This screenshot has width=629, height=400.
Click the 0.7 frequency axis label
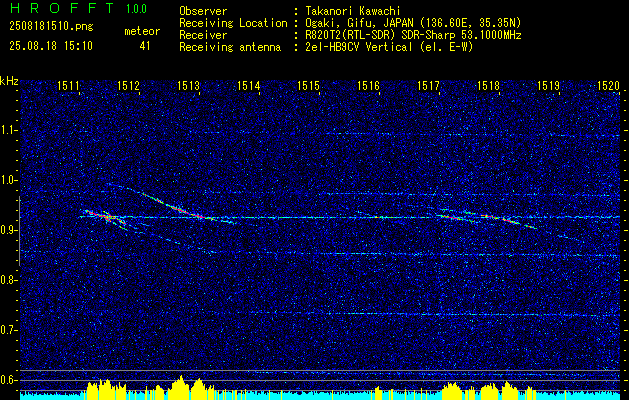[9, 330]
